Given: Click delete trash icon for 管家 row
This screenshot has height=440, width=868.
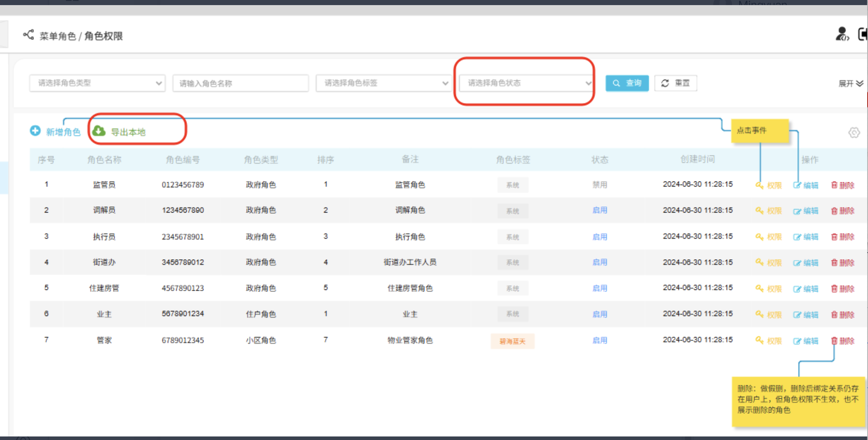Looking at the screenshot, I should (834, 341).
